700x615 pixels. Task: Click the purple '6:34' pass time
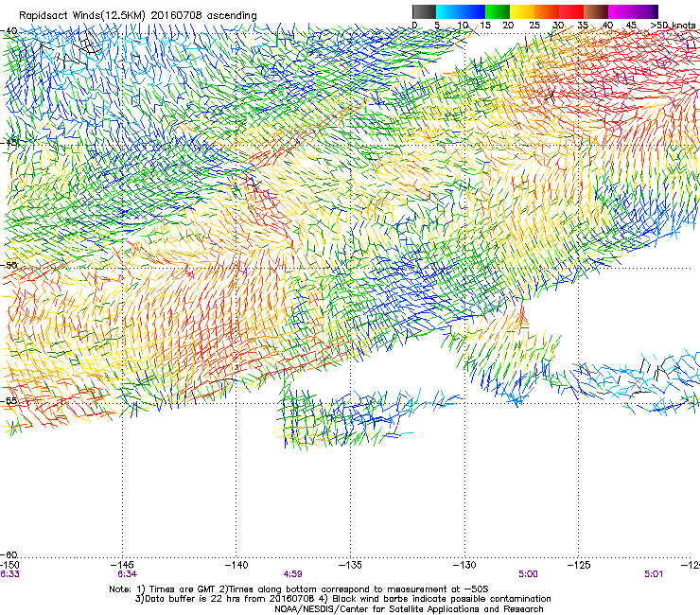[x=128, y=574]
